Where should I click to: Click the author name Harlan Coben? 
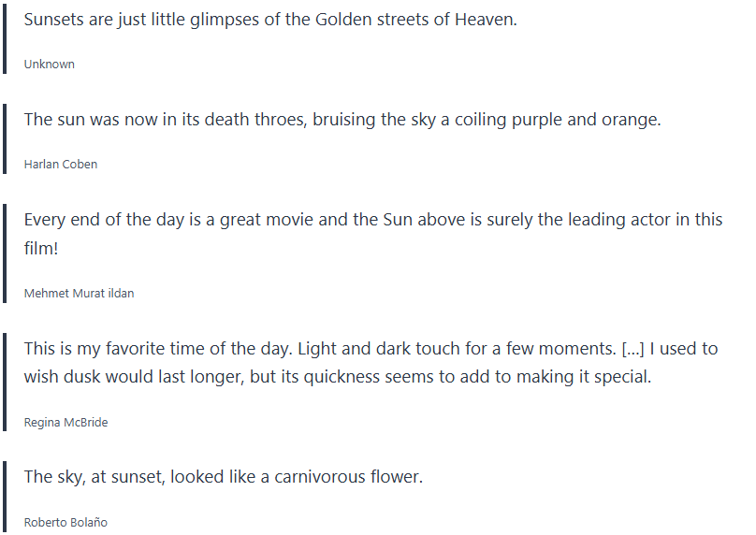click(61, 165)
